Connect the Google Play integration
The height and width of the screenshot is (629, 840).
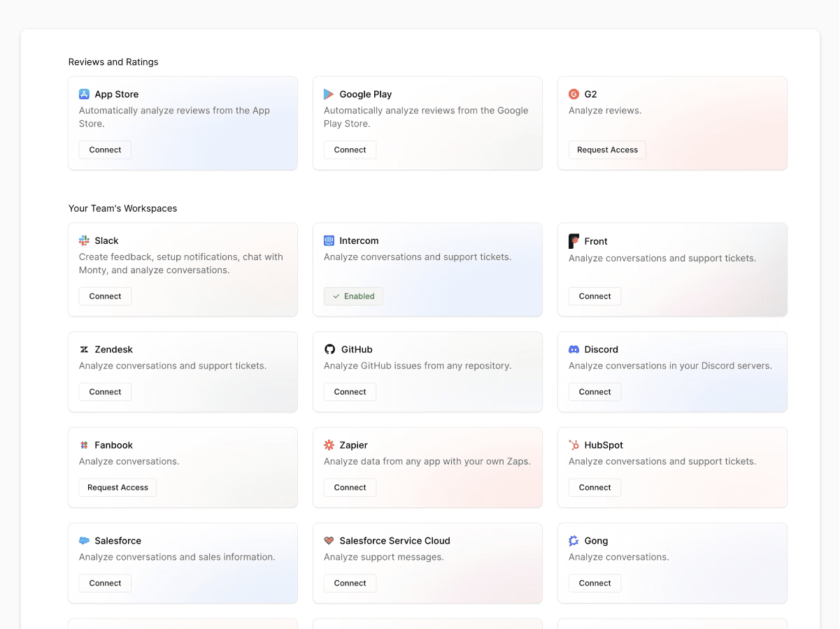(x=350, y=150)
